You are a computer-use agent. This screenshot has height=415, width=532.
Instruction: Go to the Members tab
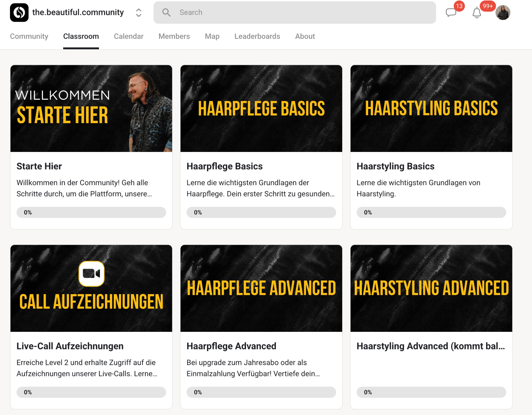pyautogui.click(x=174, y=36)
